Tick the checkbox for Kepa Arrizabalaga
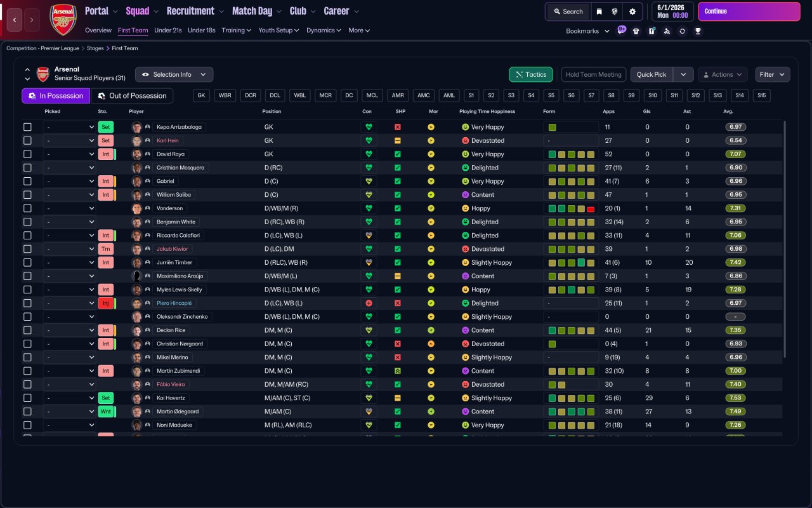 pos(27,127)
